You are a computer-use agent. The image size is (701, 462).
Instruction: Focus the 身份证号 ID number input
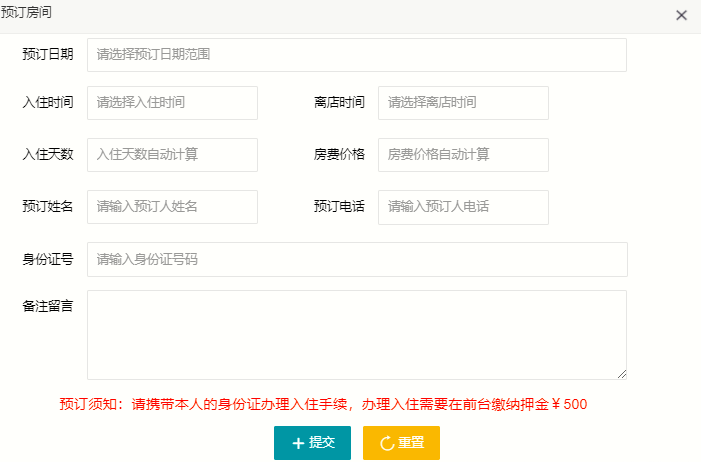point(357,259)
